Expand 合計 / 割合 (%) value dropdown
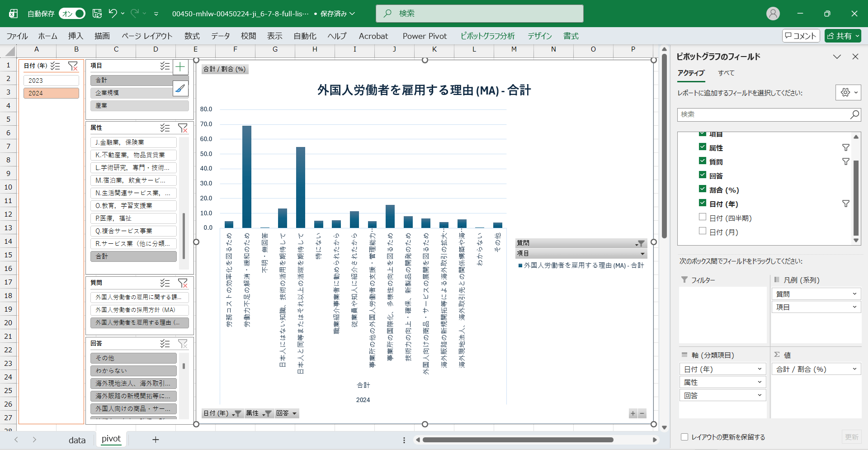Screen dimensions: 868x450 coord(854,369)
